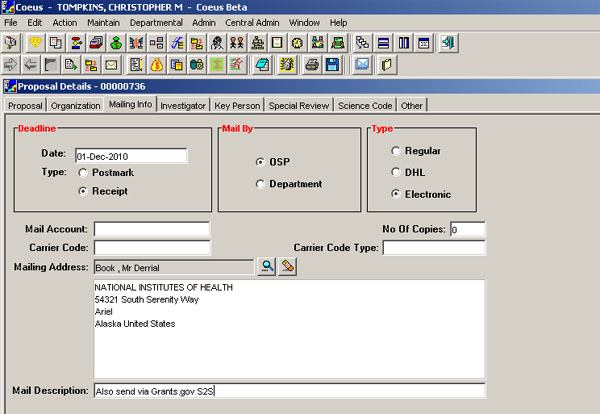Click the search magnifier next to Mailing Address
600x414 pixels.
[267, 266]
